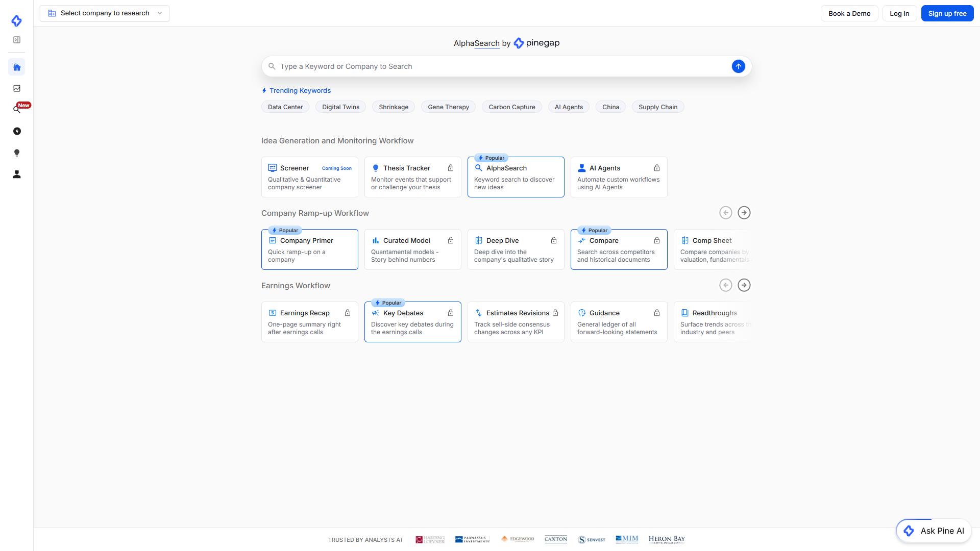Click the Sign up free button

(947, 13)
